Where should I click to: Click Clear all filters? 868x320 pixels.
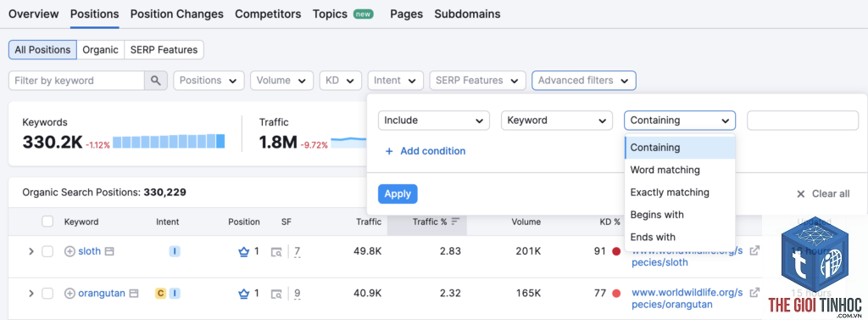click(x=823, y=194)
